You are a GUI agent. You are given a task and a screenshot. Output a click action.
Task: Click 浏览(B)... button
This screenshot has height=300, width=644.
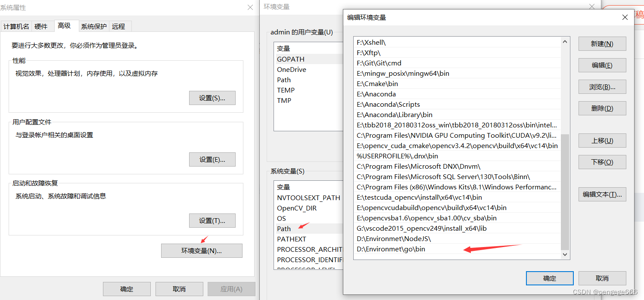click(602, 87)
